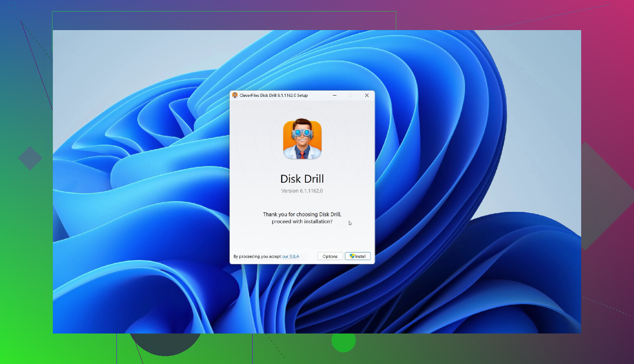Click the 'By proceeding you accept' text
Screen dimensions: 634x364
257,256
